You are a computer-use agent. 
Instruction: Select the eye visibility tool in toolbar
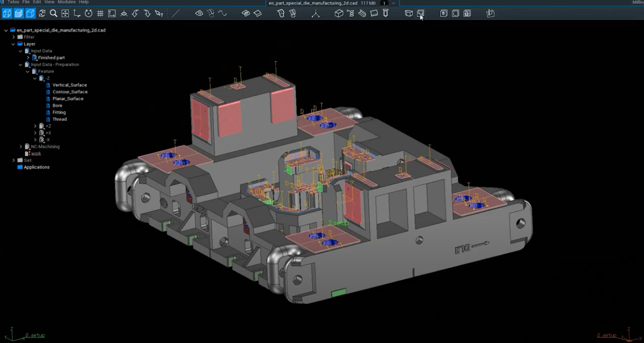(199, 13)
